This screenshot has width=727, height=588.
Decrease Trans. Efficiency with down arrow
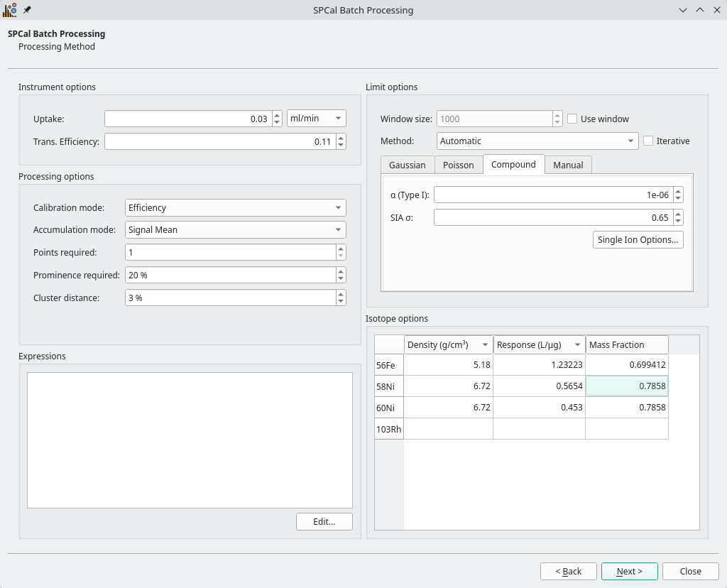click(x=341, y=145)
